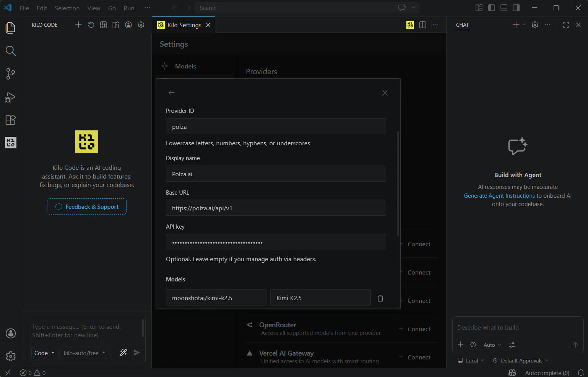Click the Kimi K2.5 model name field

click(x=320, y=297)
